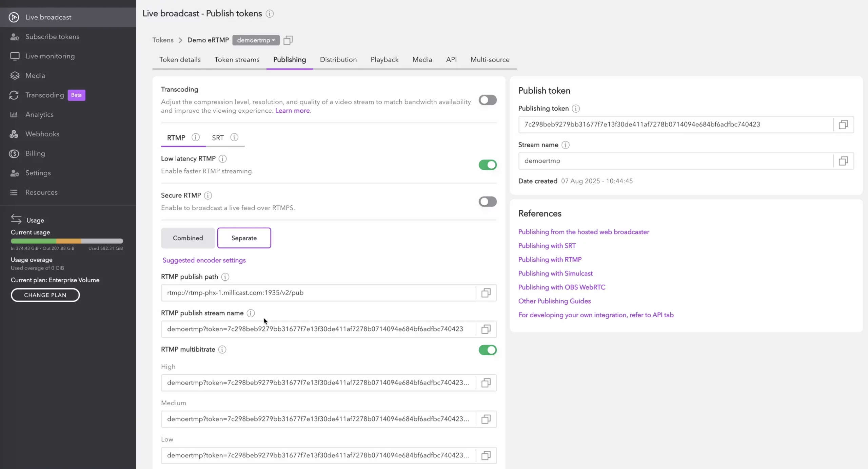Enable the Secure RTMP toggle
Image resolution: width=868 pixels, height=469 pixels.
tap(487, 202)
